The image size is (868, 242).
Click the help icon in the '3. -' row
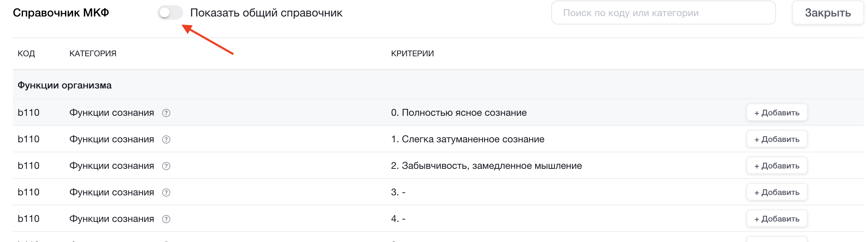click(x=166, y=193)
